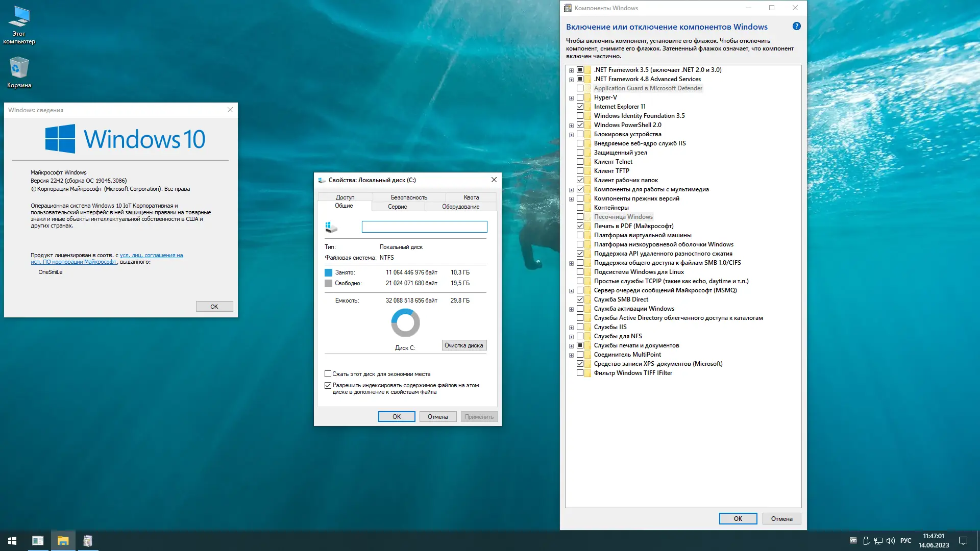Uncheck Internet Explorer 11 component
The width and height of the screenshot is (980, 551).
580,107
